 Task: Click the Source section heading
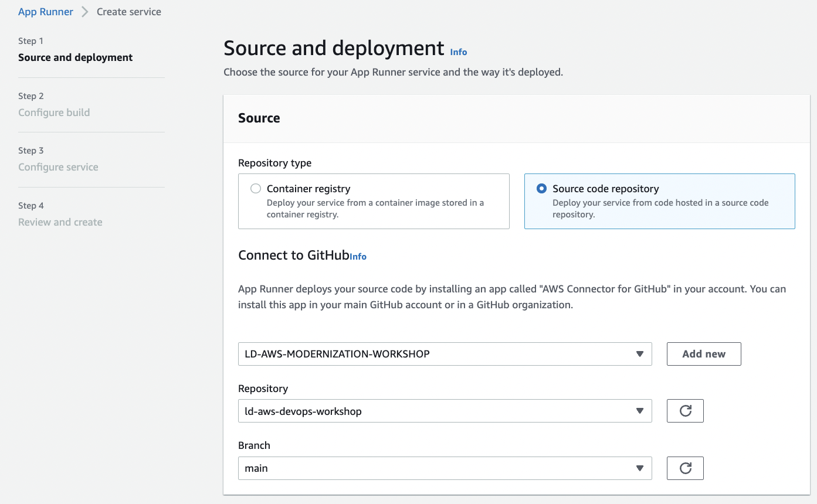pyautogui.click(x=259, y=118)
